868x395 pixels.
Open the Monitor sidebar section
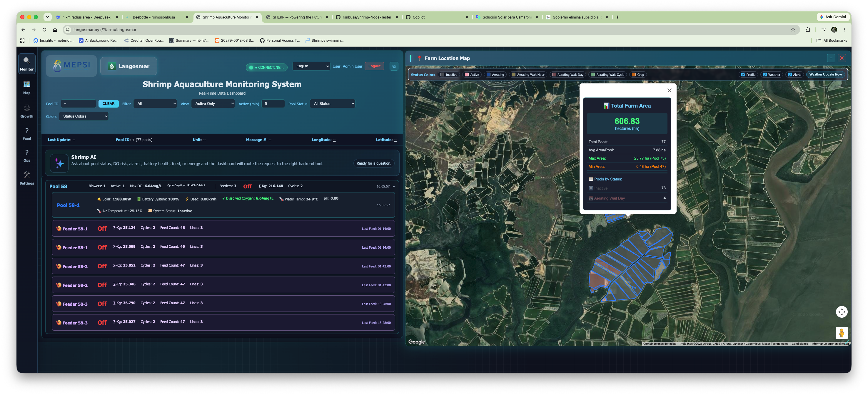coord(27,64)
